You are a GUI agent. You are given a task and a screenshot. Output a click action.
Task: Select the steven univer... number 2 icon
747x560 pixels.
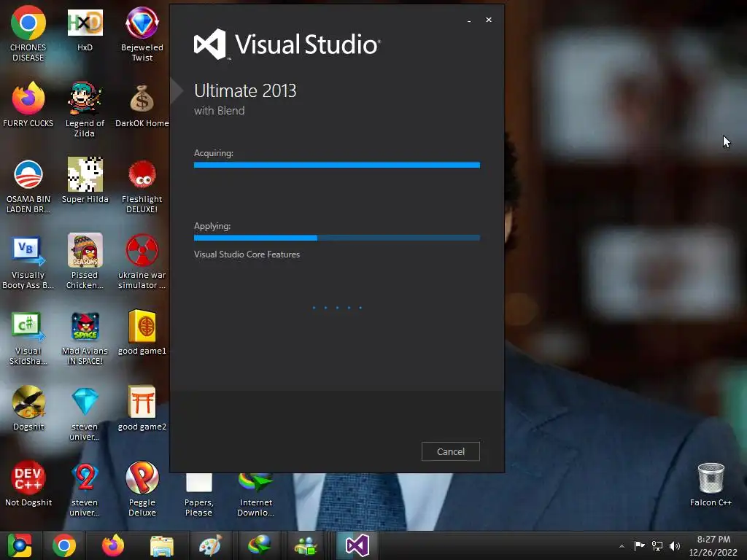tap(85, 489)
